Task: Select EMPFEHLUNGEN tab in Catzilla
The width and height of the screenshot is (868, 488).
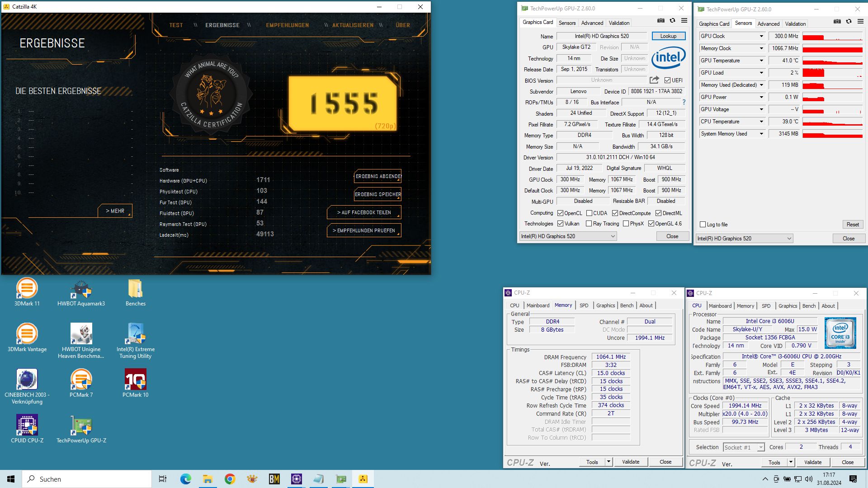Action: [287, 25]
